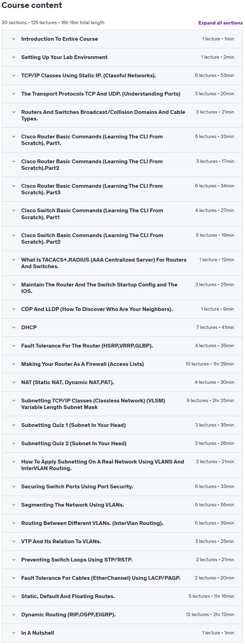Expand chevron for Dynamic Routing (RIP, OSPF, EIGRP)
Image resolution: width=245 pixels, height=644 pixels.
(14, 615)
